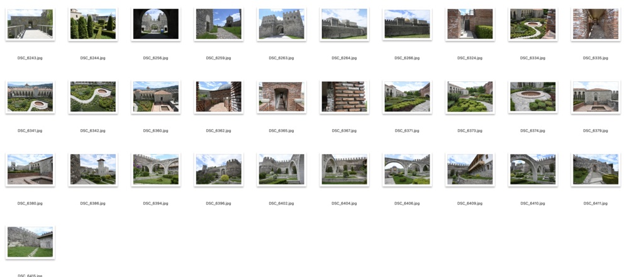Choose the DSC_6263.jpg castle gate thumbnail

(x=281, y=24)
